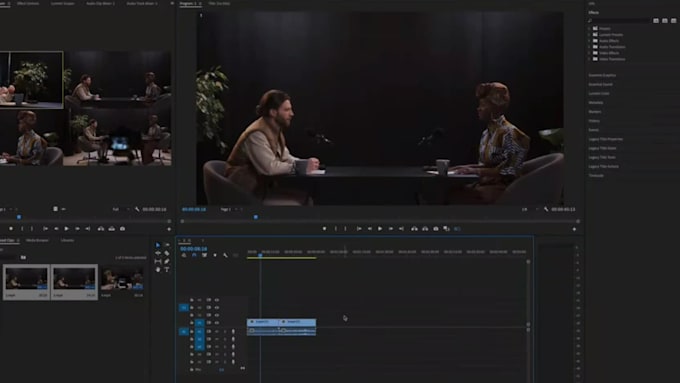Click Mark Out in Program monitor

pyautogui.click(x=346, y=229)
